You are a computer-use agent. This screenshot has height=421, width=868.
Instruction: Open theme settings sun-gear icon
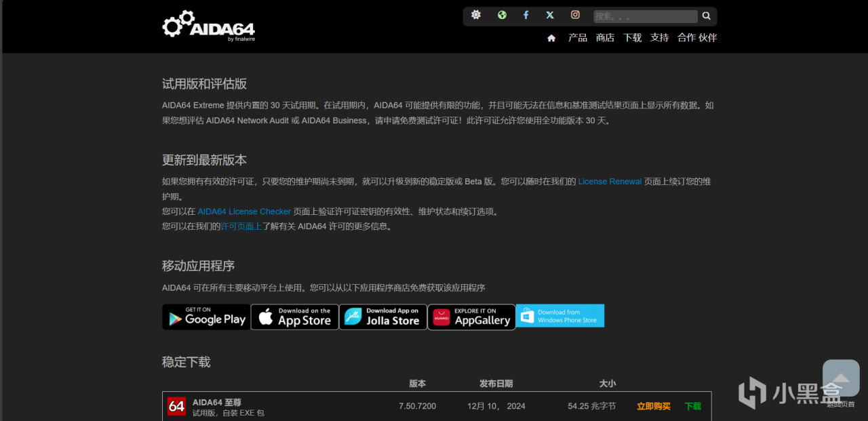pos(476,15)
